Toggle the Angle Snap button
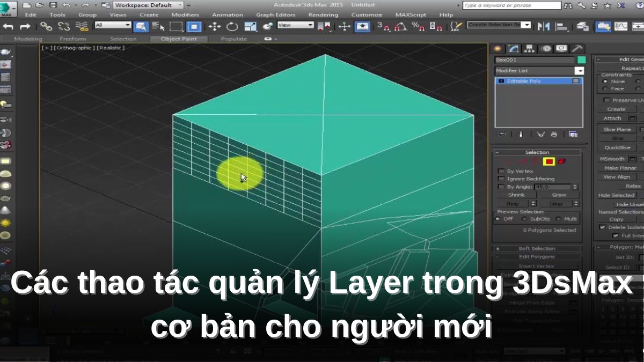 pyautogui.click(x=400, y=26)
